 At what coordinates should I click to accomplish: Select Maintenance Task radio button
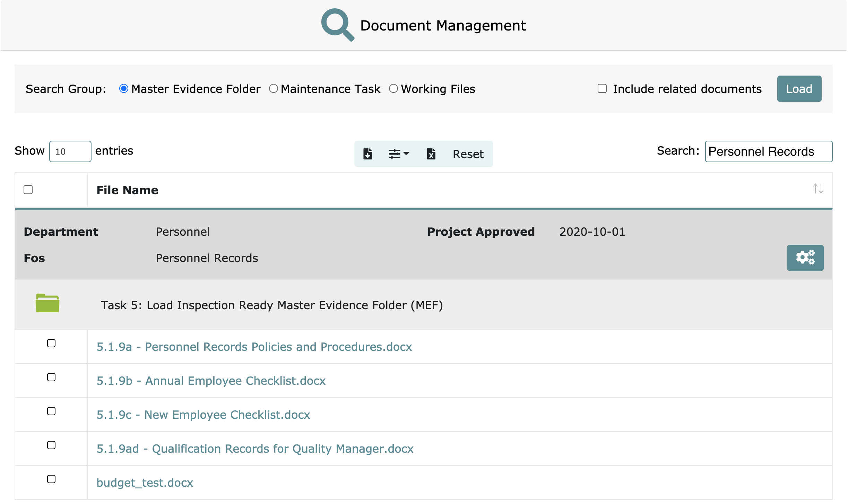pos(274,89)
